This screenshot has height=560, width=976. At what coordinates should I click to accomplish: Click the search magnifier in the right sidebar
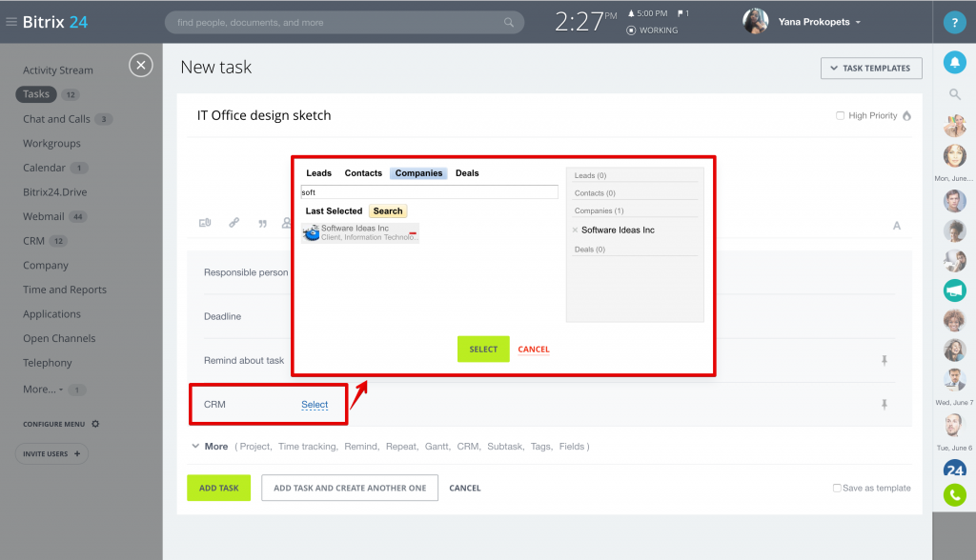coord(954,94)
